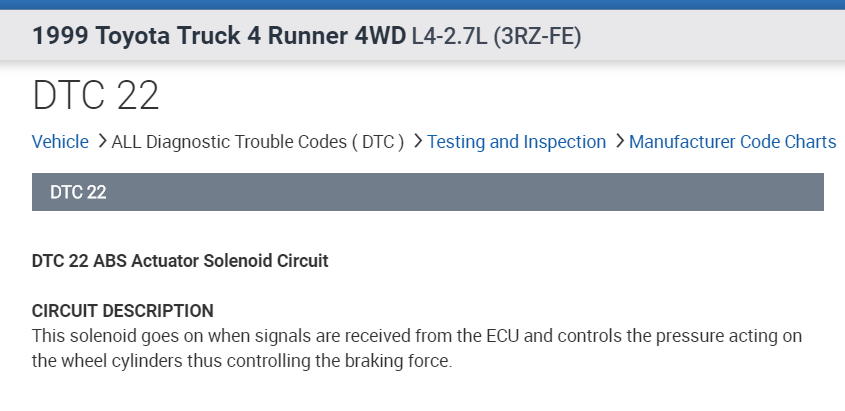
Task: Click the CIRCUIT DESCRIPTION subheading
Action: [x=123, y=310]
